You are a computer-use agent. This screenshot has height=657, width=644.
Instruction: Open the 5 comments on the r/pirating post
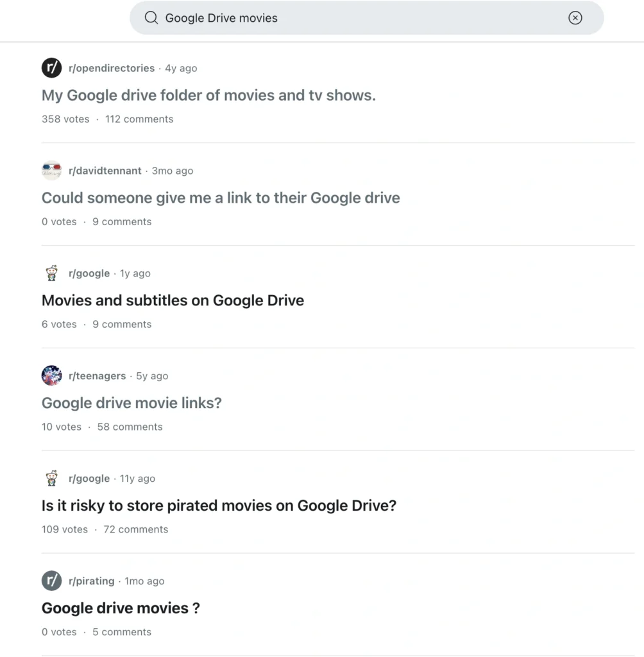point(122,632)
